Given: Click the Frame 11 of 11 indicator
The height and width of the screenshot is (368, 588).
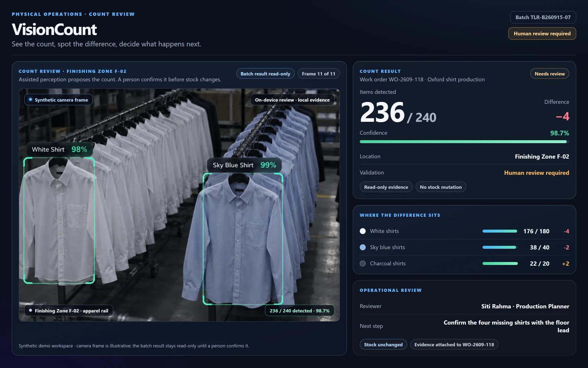Looking at the screenshot, I should pos(319,74).
